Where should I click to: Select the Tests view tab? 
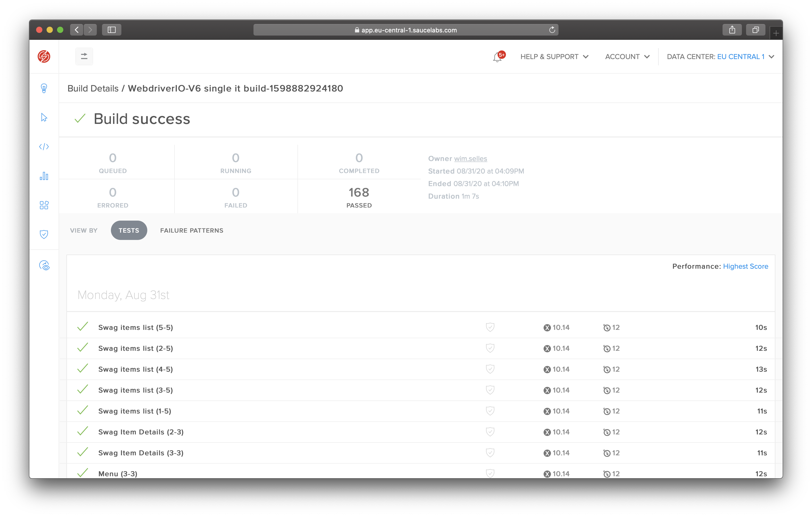129,230
